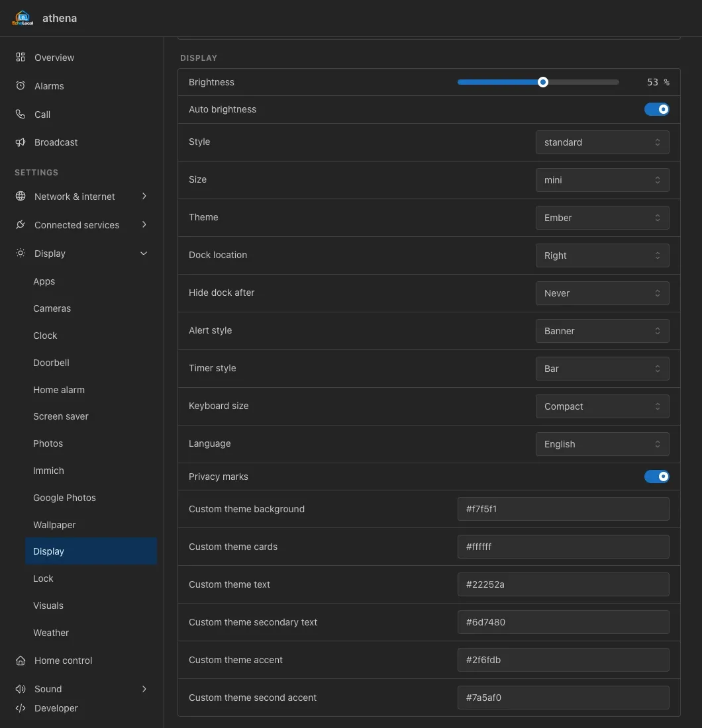Expand Network & internet chevron
This screenshot has height=728, width=702.
(144, 196)
